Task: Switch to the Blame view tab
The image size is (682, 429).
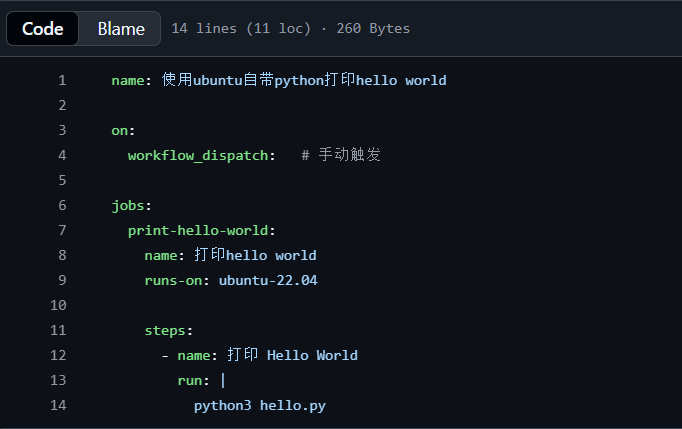Action: [121, 29]
